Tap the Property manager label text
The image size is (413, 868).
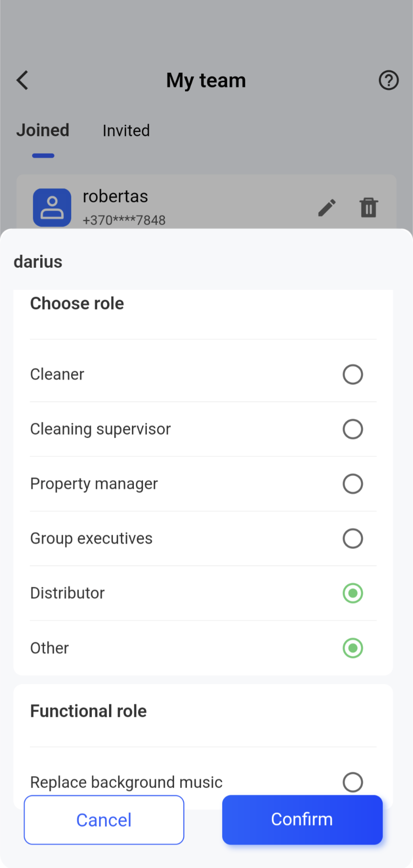click(x=94, y=484)
